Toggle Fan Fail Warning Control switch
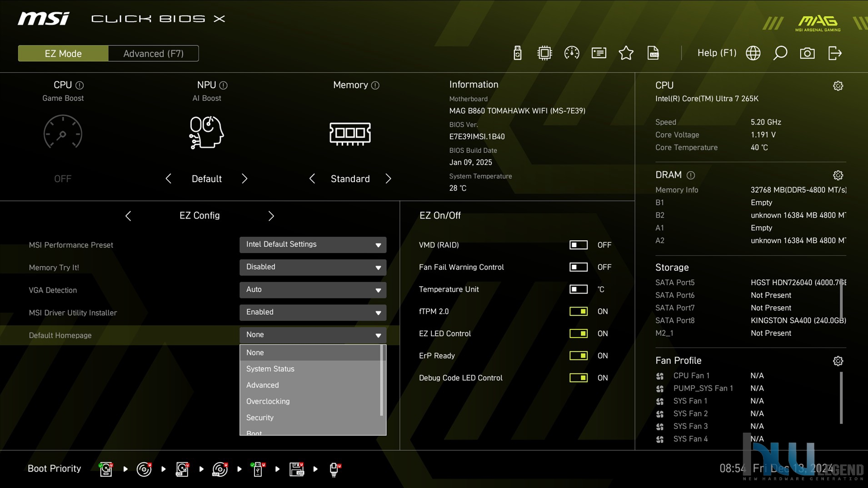868x488 pixels. [x=578, y=267]
